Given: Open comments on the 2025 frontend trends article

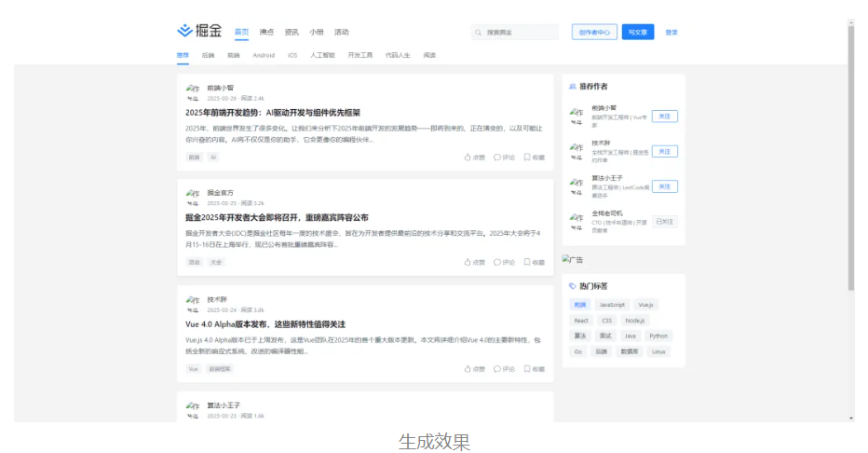Looking at the screenshot, I should pos(504,158).
